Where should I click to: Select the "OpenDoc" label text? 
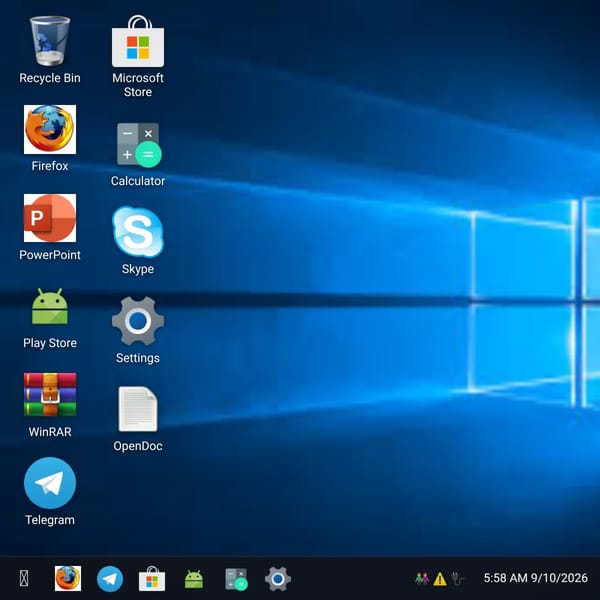pyautogui.click(x=138, y=446)
